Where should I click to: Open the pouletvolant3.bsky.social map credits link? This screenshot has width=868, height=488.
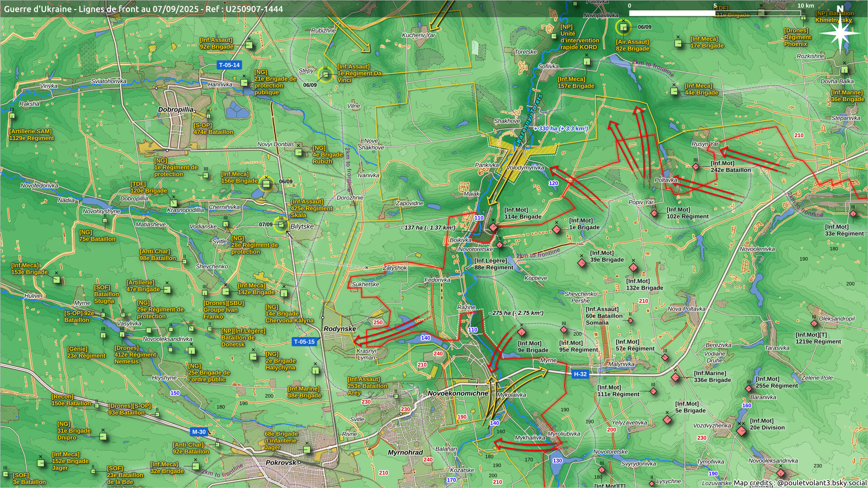pyautogui.click(x=821, y=483)
